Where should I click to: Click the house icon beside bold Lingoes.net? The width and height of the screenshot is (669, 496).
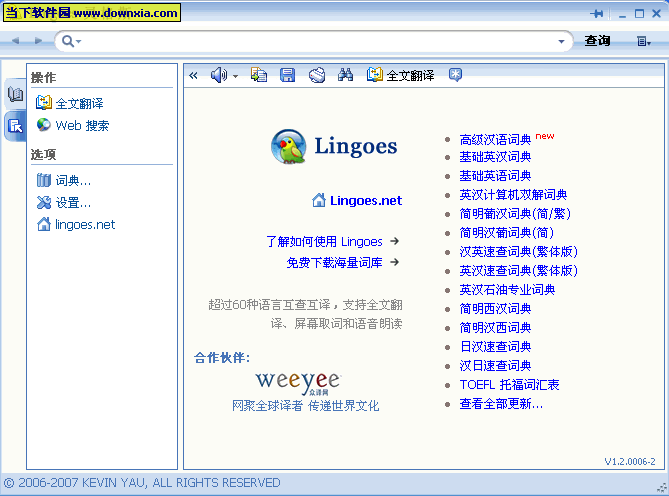pyautogui.click(x=319, y=200)
